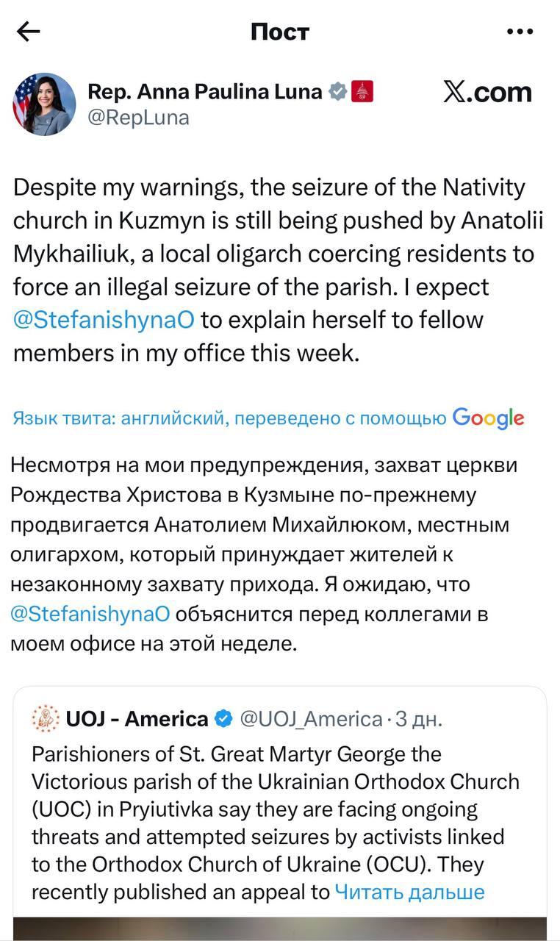Click the red Capitol affiliation badge
The height and width of the screenshot is (941, 560).
(x=363, y=92)
